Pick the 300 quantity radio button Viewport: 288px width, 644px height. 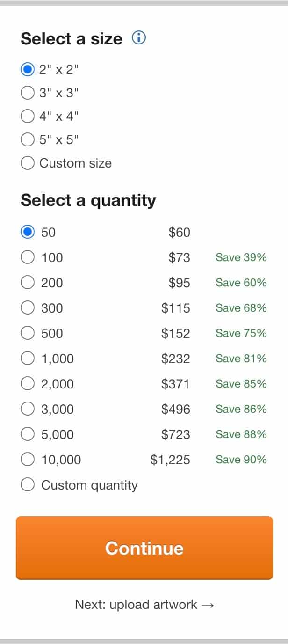point(28,308)
